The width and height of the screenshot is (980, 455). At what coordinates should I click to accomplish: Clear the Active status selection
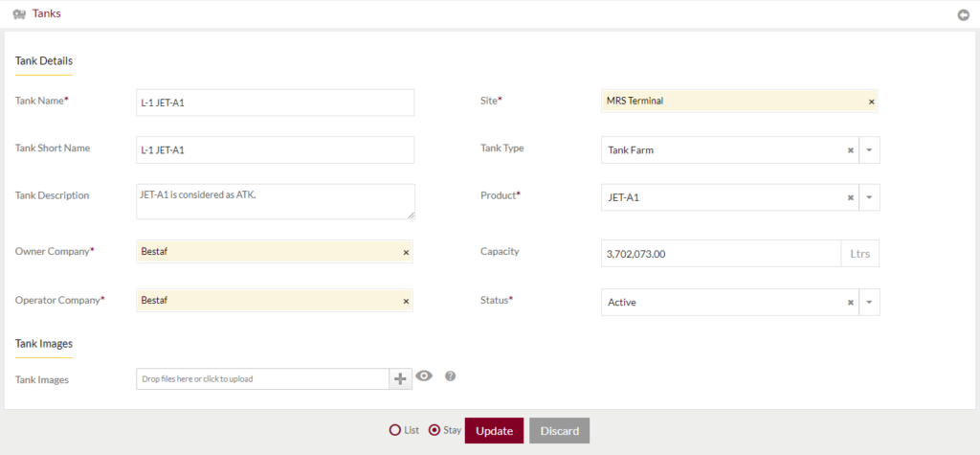pos(850,303)
